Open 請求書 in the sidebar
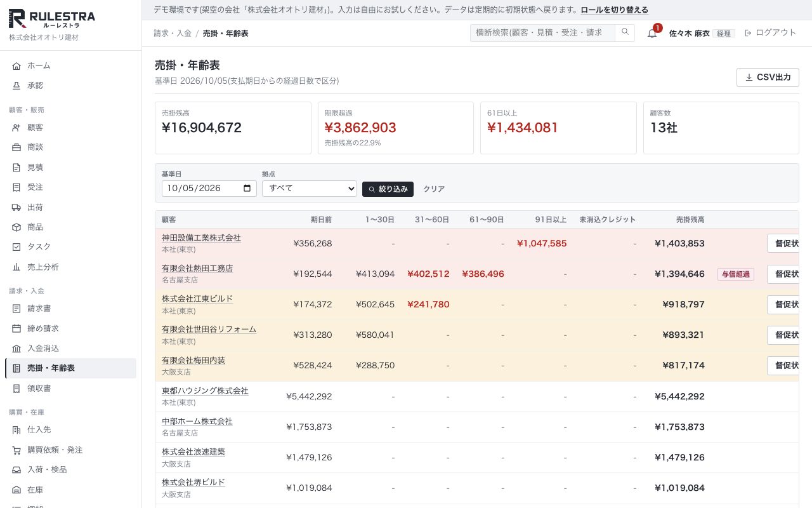The height and width of the screenshot is (508, 812). coord(70,308)
